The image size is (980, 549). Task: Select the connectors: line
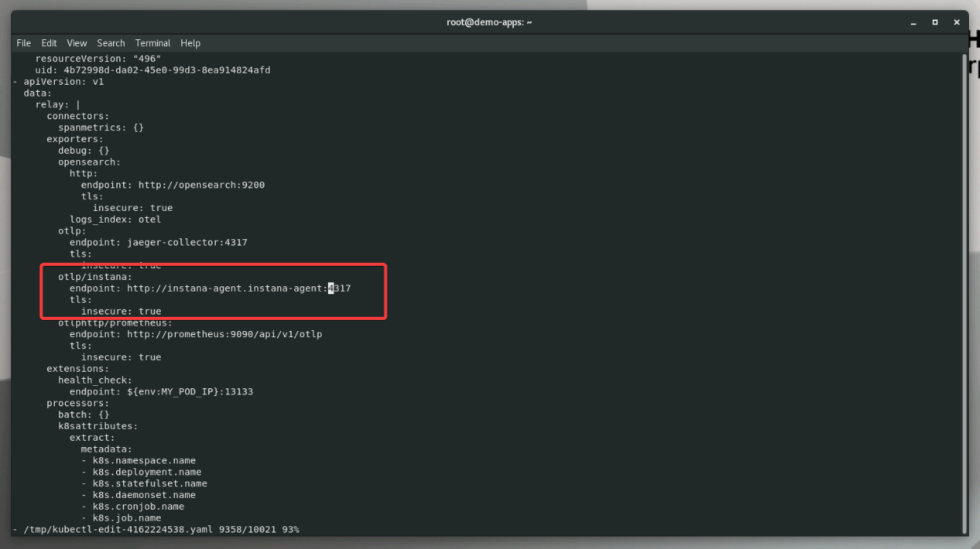coord(78,116)
